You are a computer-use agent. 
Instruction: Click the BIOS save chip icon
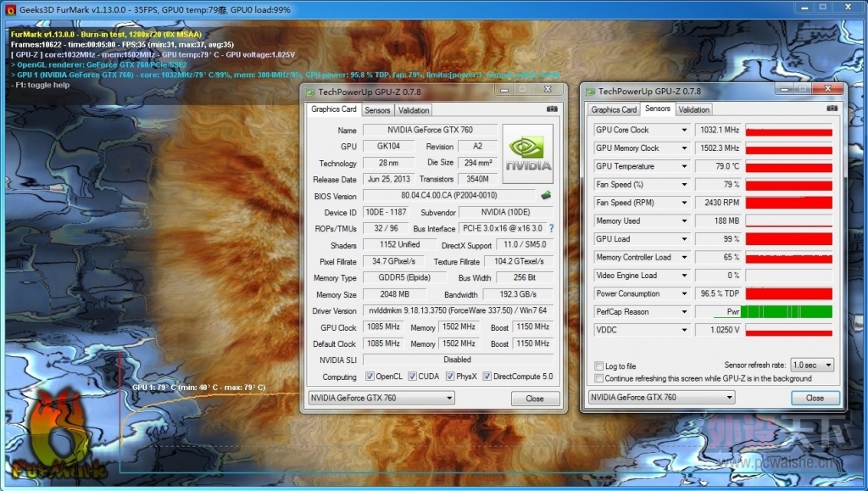click(546, 195)
